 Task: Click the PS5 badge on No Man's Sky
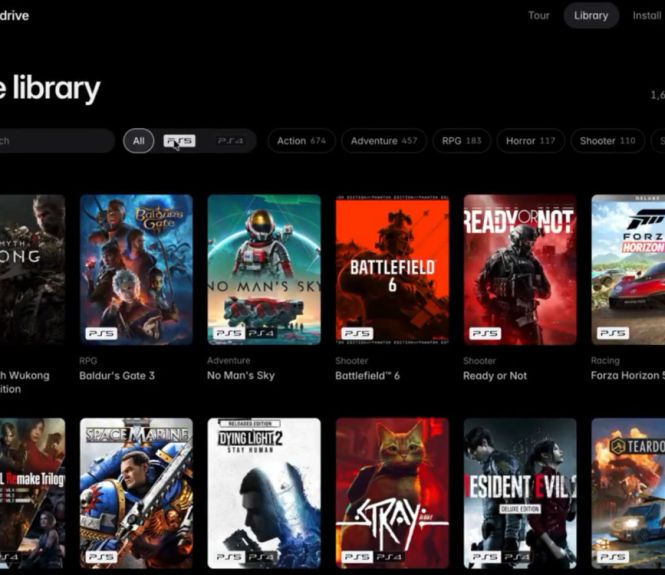[229, 333]
